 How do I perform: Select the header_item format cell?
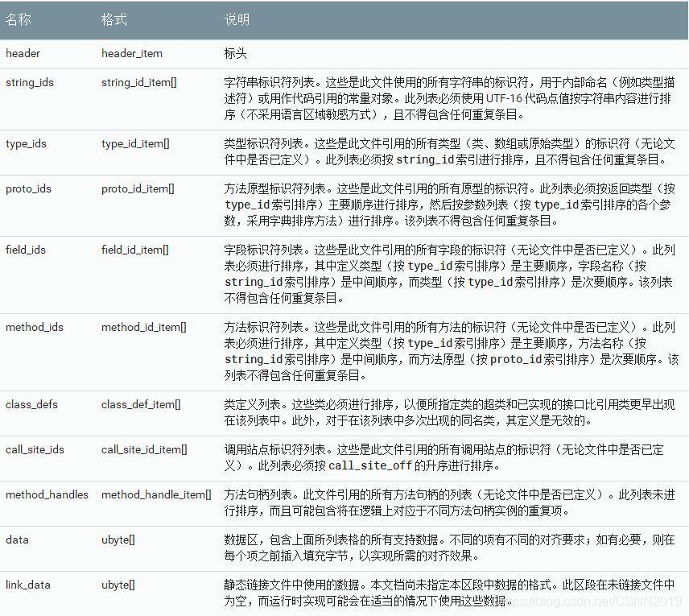pyautogui.click(x=132, y=53)
